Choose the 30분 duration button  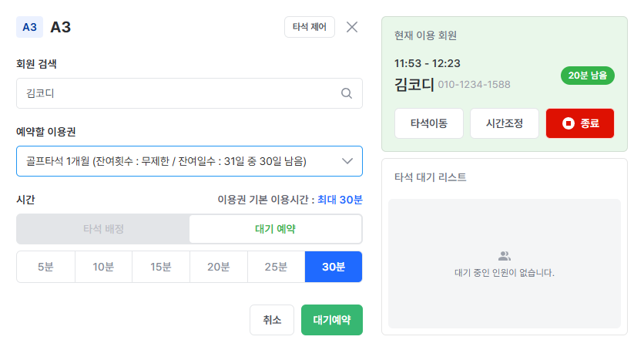334,267
